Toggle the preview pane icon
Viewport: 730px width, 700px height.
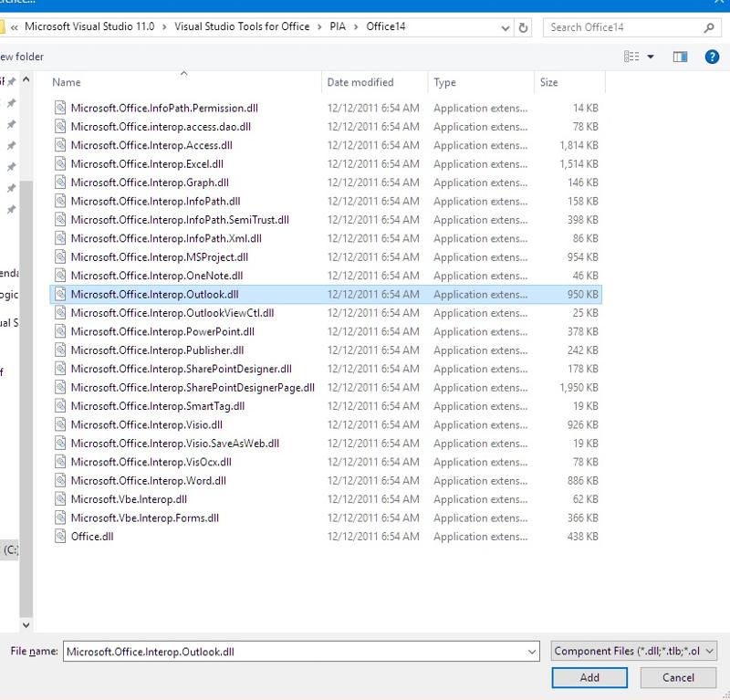click(680, 57)
